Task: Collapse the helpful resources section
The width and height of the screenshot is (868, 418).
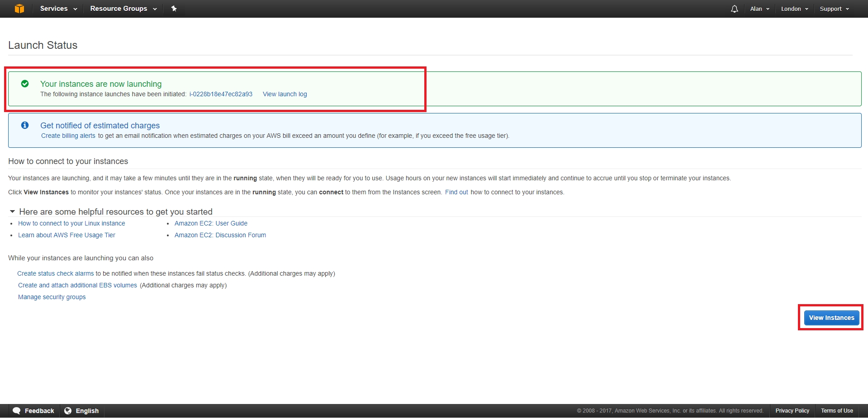Action: click(x=13, y=211)
